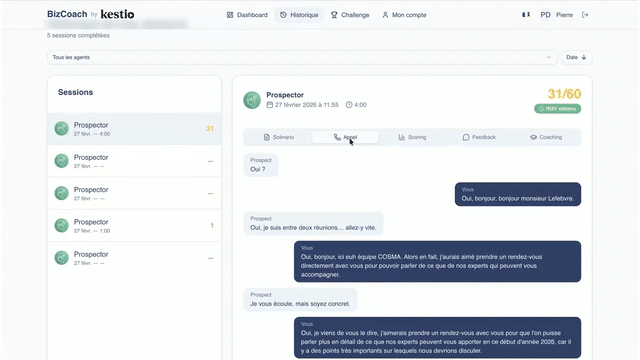Screen dimensions: 640x360
Task: Click the Coaching graduation cap icon
Action: pos(533,138)
